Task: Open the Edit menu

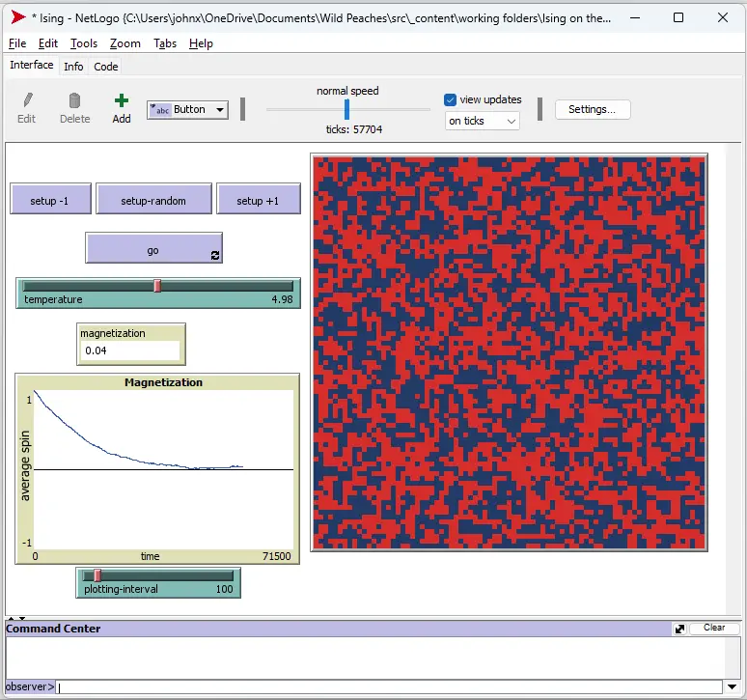Action: pyautogui.click(x=48, y=43)
